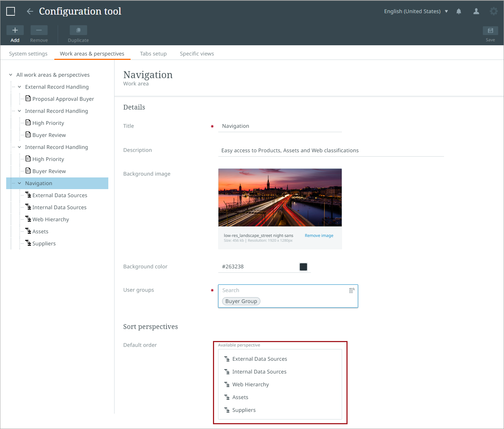Switch to the System settings tab

coord(28,54)
